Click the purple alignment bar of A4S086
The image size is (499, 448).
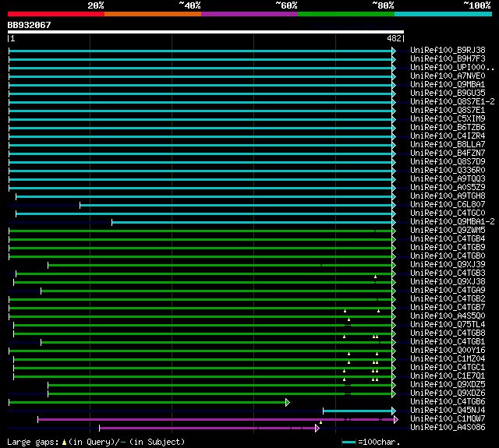[207, 429]
